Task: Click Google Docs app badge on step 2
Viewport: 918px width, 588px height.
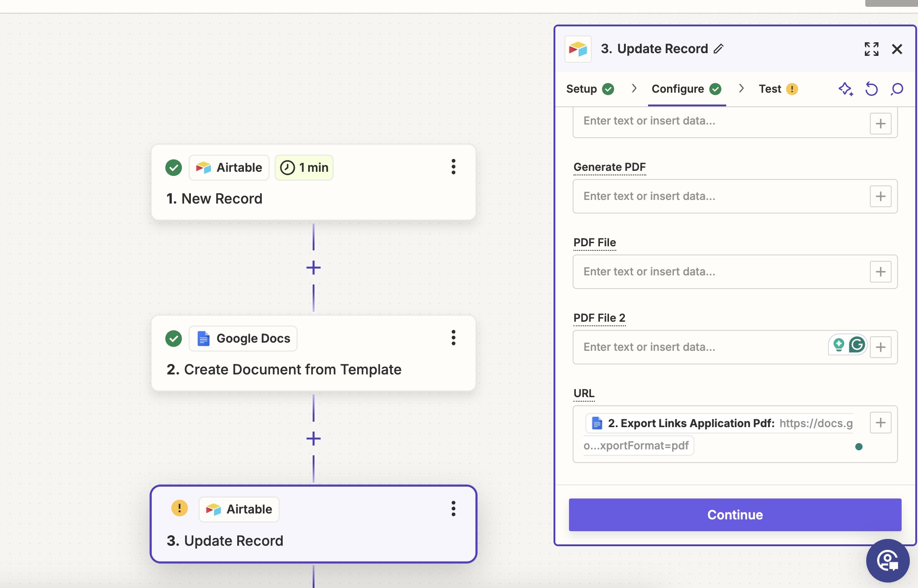Action: point(243,339)
